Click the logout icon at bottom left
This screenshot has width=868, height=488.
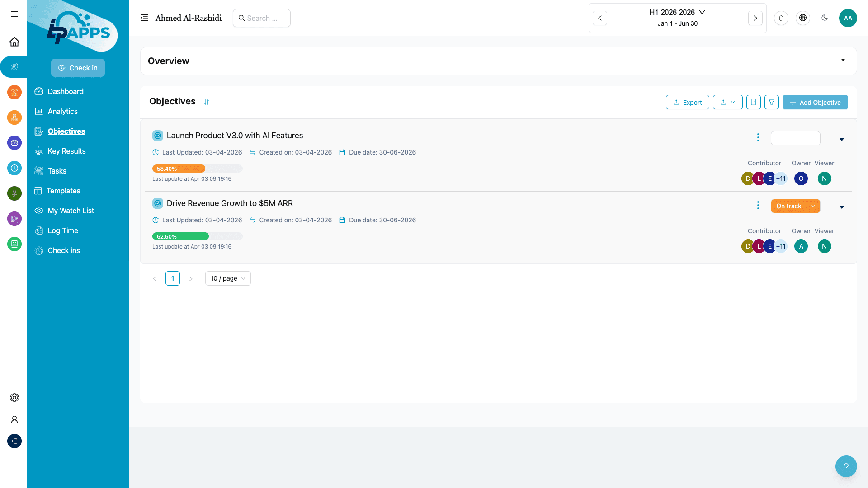(x=14, y=441)
